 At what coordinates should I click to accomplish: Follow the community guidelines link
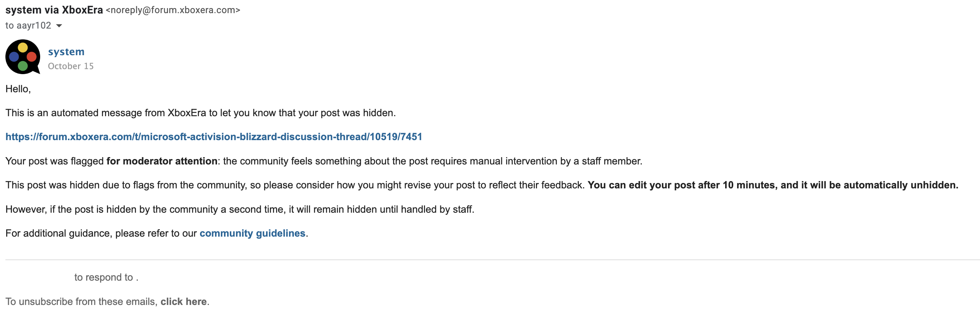(x=252, y=233)
